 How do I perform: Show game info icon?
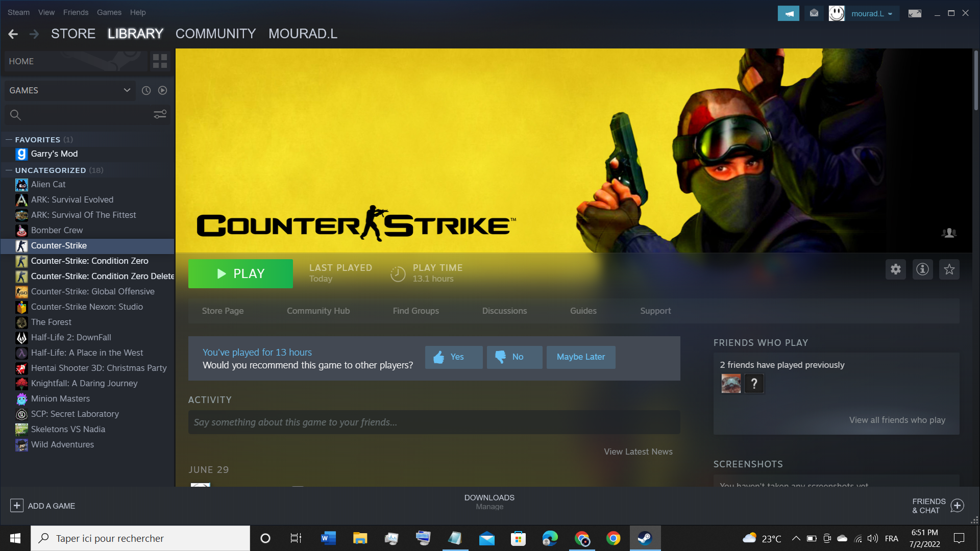tap(922, 269)
